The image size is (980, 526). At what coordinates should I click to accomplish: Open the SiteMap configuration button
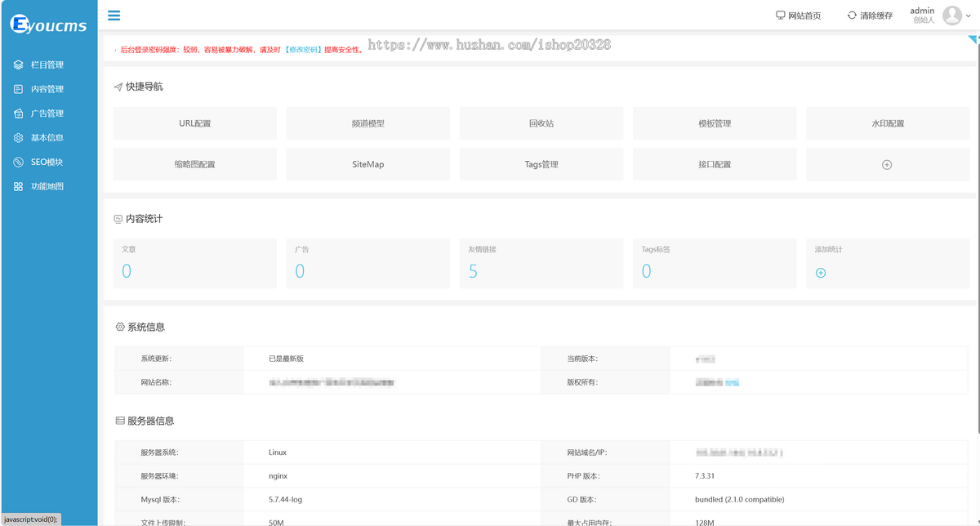(x=367, y=164)
